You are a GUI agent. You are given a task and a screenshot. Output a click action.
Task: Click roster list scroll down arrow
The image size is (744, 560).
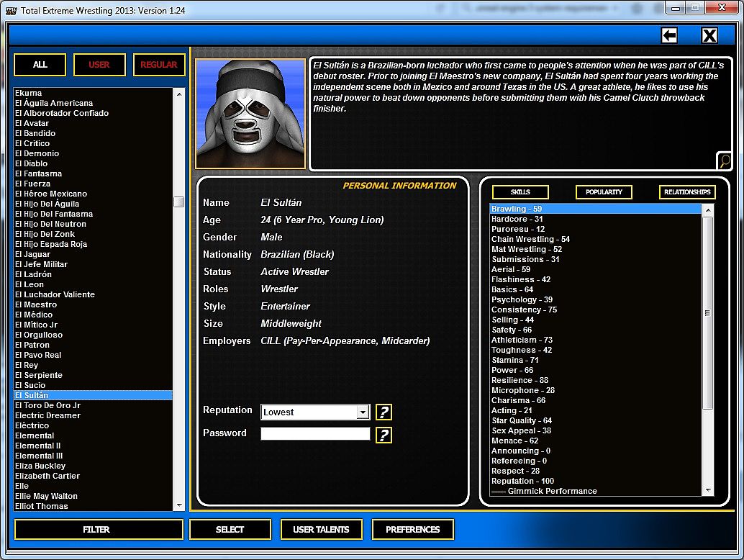(x=179, y=505)
